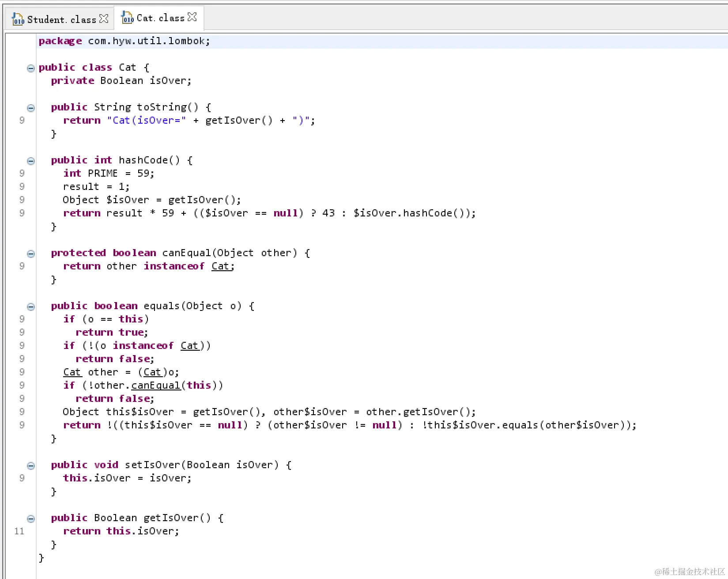Click the Cat.class file icon
Image resolution: width=728 pixels, height=579 pixels.
[127, 18]
